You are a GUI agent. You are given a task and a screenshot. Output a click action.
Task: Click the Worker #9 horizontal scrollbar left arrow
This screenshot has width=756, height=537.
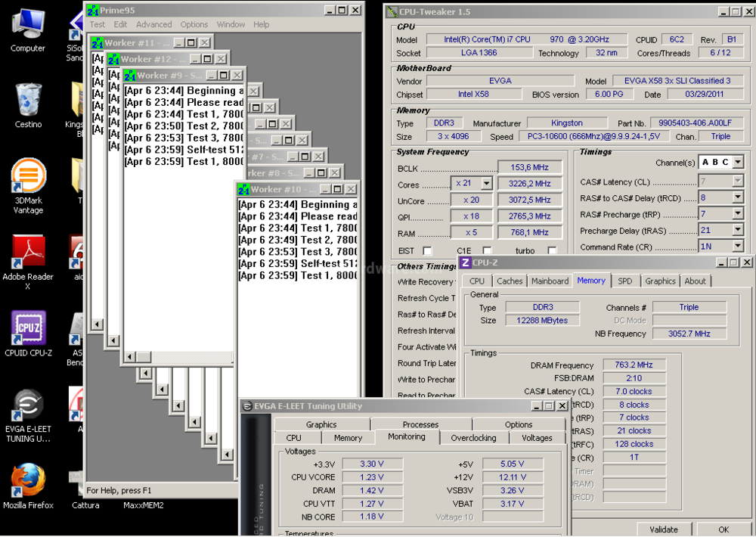point(130,357)
